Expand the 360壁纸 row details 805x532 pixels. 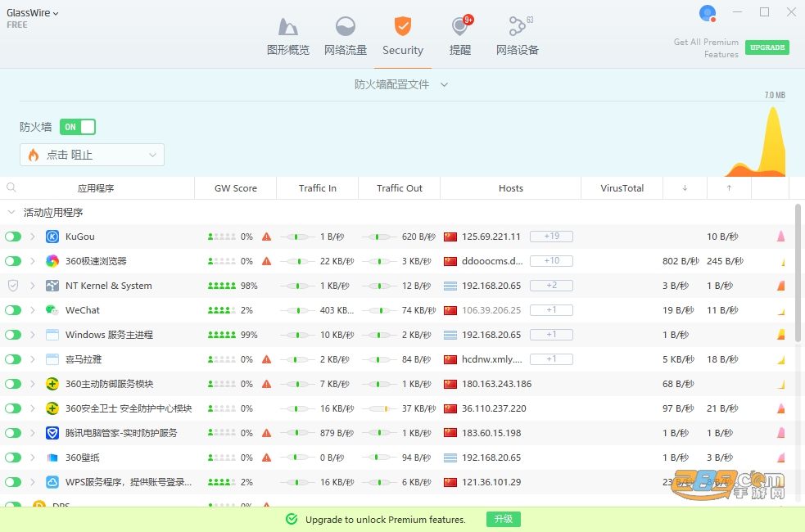tap(33, 458)
